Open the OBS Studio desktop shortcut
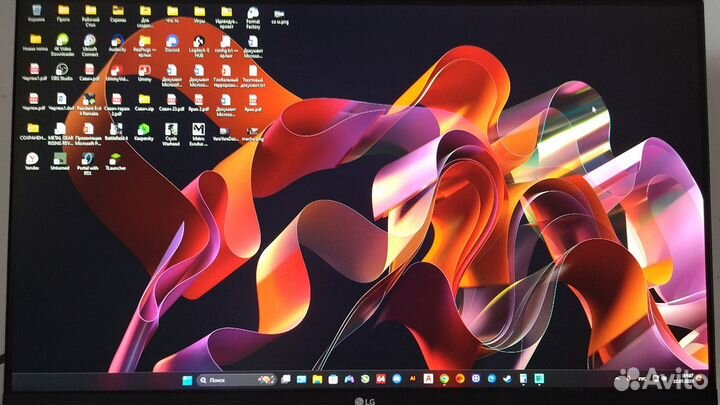Screen dimensions: 720x405 tap(61, 70)
